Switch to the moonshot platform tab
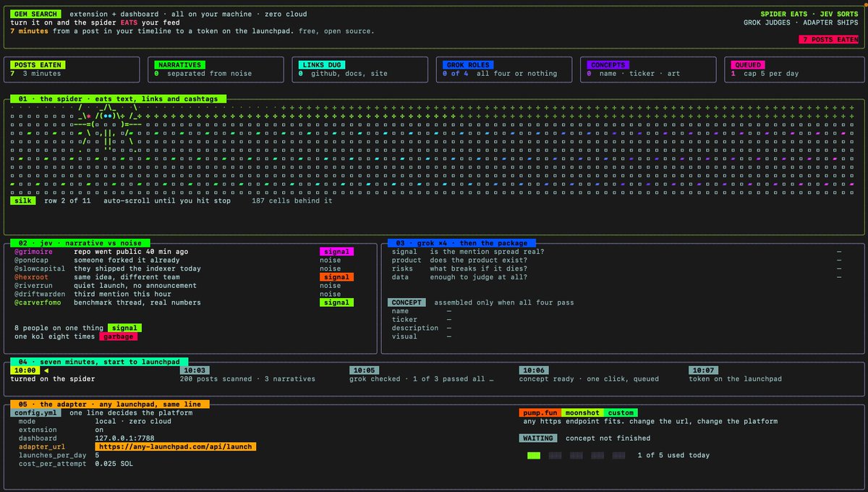Screen dimensions: 868x492 click(582, 412)
